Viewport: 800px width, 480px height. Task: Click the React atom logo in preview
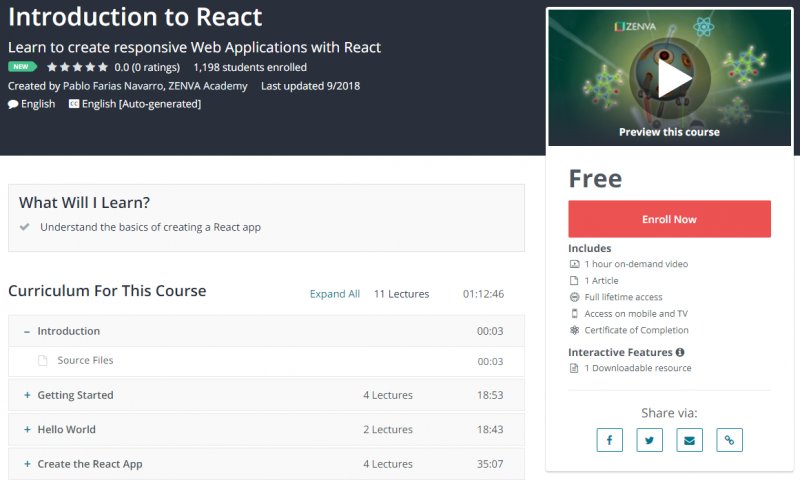click(x=704, y=27)
